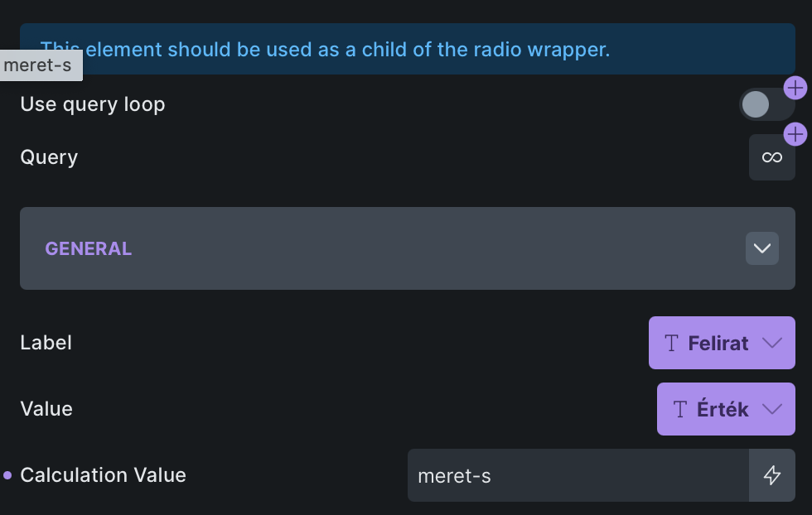Collapse the GENERAL section chevron
Viewport: 812px width, 515px height.
coord(761,248)
